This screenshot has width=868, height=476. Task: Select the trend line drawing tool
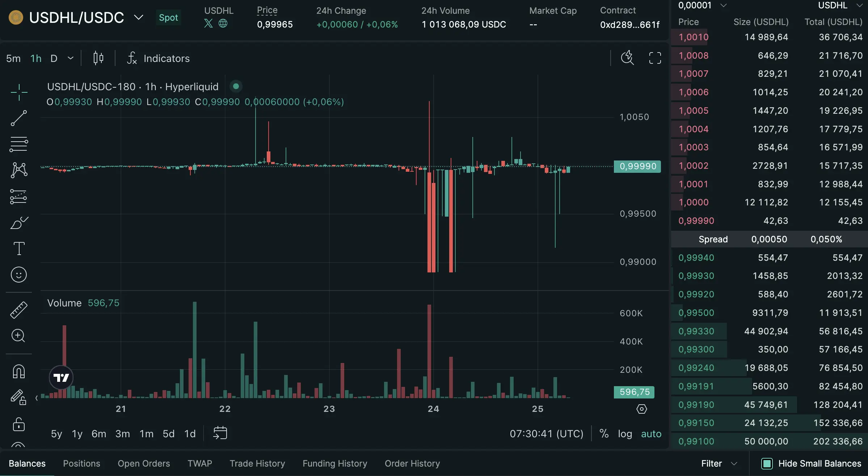point(19,118)
